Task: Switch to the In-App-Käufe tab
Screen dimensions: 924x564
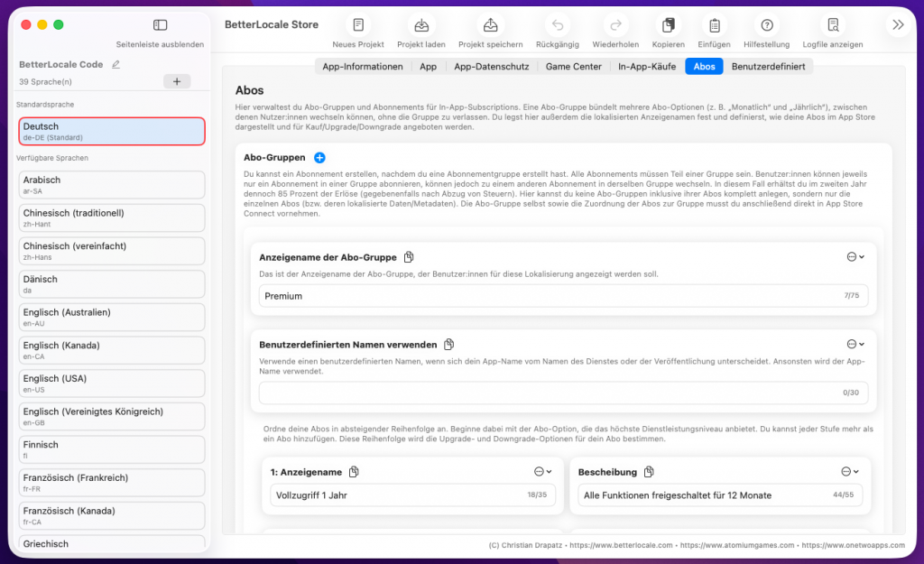Action: [646, 66]
